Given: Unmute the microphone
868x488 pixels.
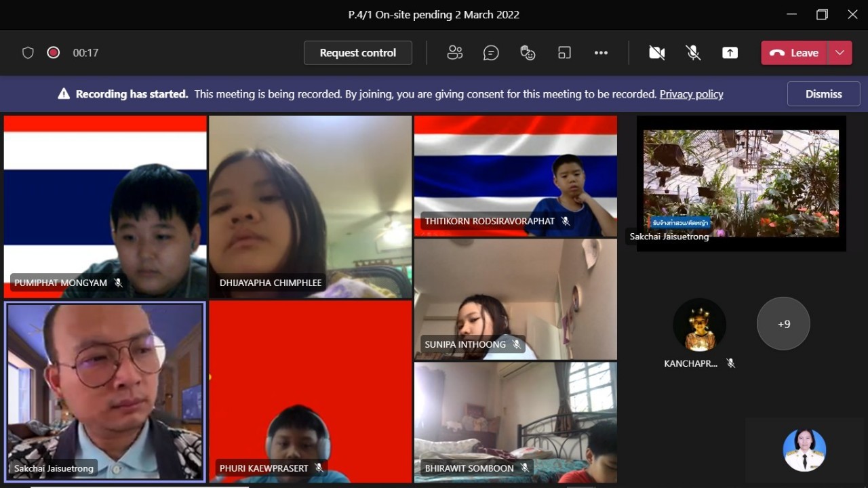Looking at the screenshot, I should [693, 53].
